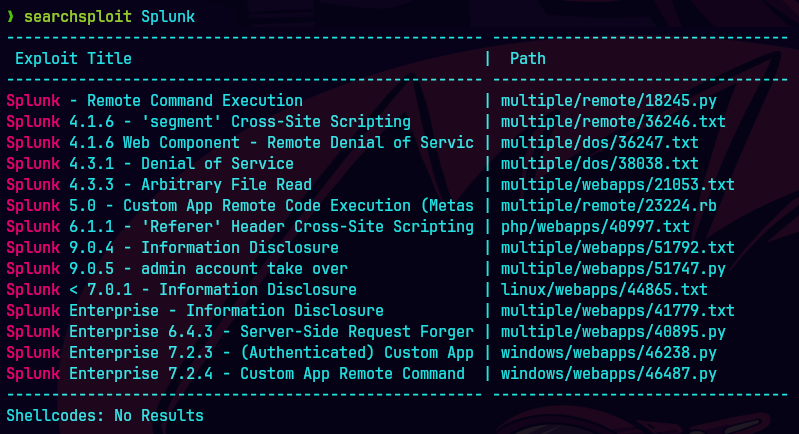Click "6.1.1 - 'Referer' Header Cross-Site Scripting" title
This screenshot has width=799, height=434.
[x=271, y=226]
